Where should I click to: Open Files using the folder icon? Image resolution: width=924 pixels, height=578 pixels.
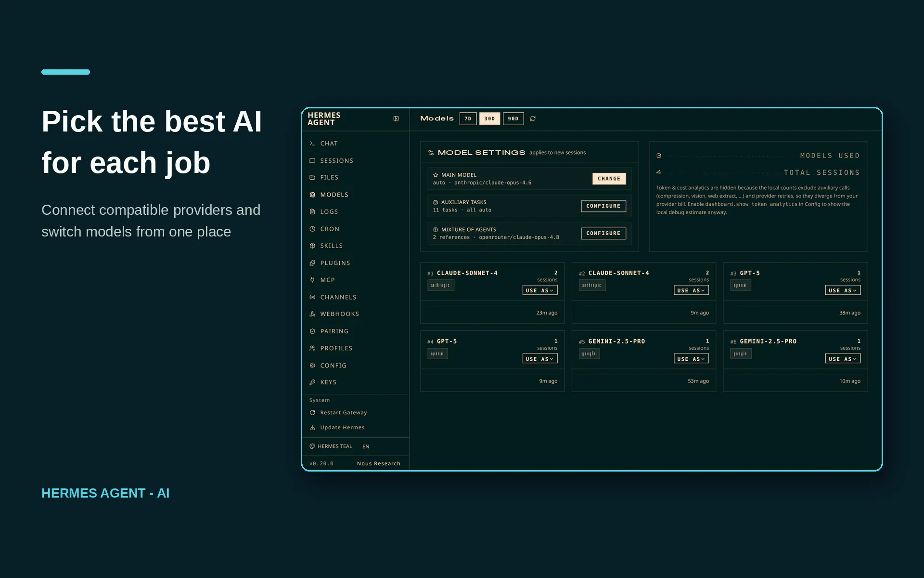click(312, 178)
